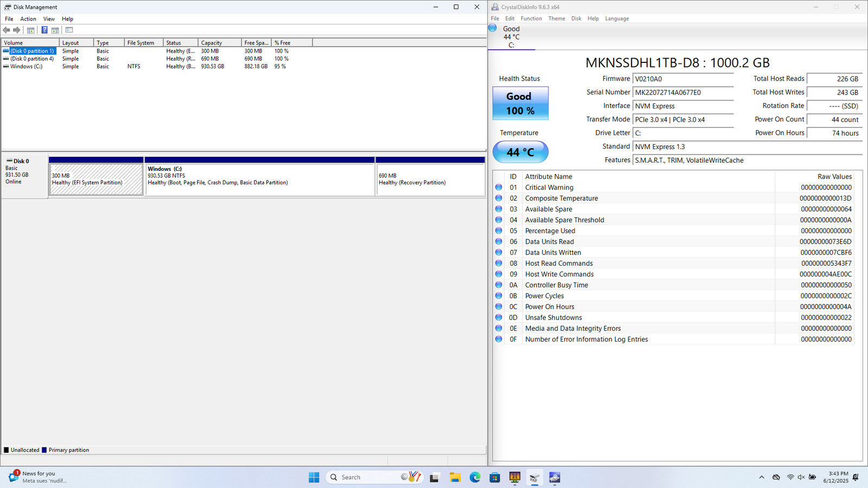
Task: Open Help via the blue question mark icon
Action: click(44, 30)
